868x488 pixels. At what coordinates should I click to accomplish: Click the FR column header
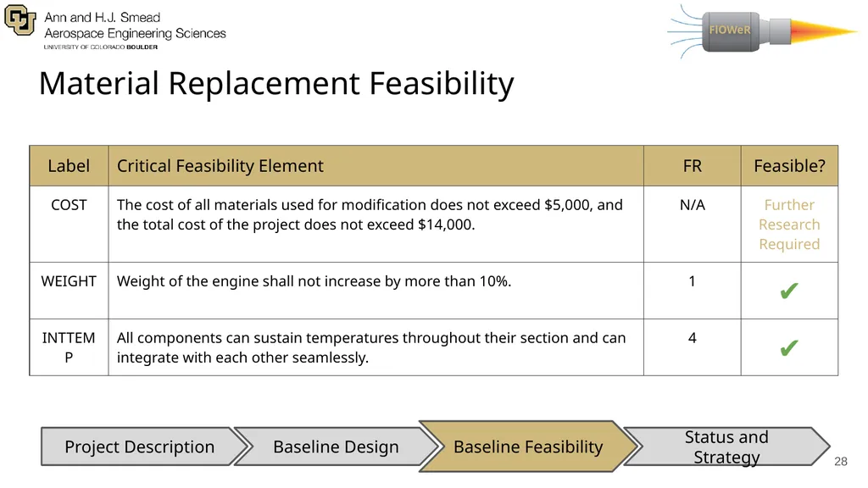pos(692,165)
